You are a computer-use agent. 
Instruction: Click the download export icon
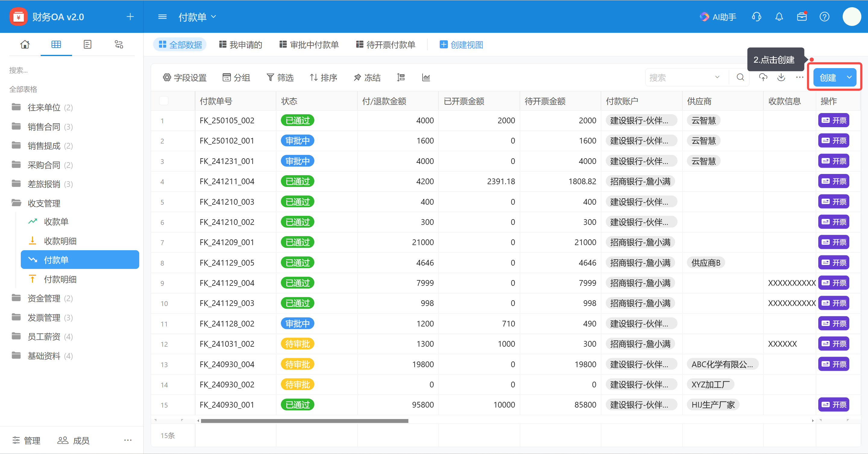point(781,77)
